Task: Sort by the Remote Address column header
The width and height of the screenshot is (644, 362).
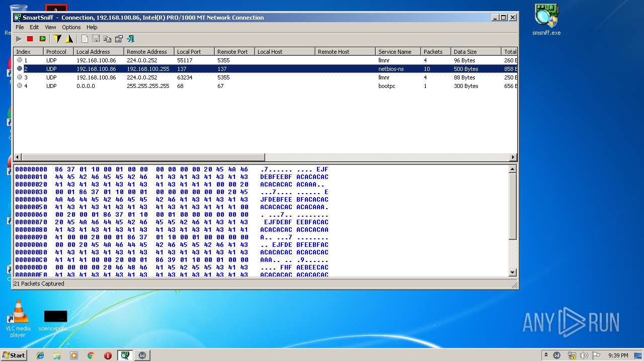Action: (149, 52)
